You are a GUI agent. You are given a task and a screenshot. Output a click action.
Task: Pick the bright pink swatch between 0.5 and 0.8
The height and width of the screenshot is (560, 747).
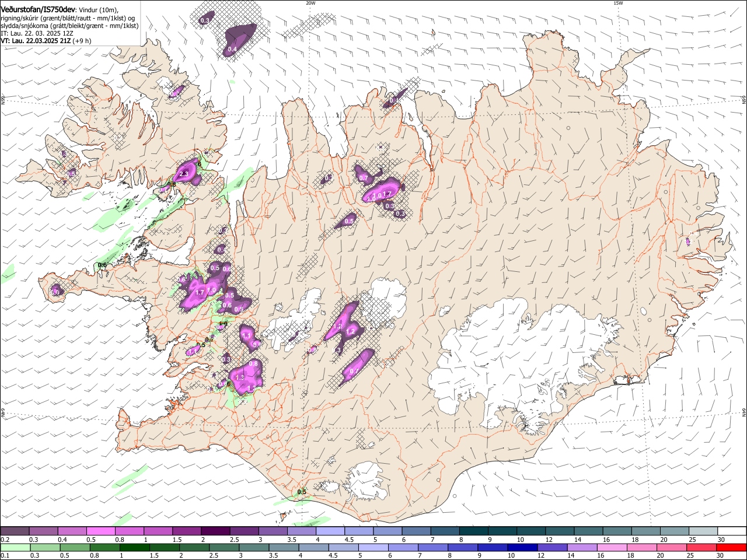[x=101, y=531]
